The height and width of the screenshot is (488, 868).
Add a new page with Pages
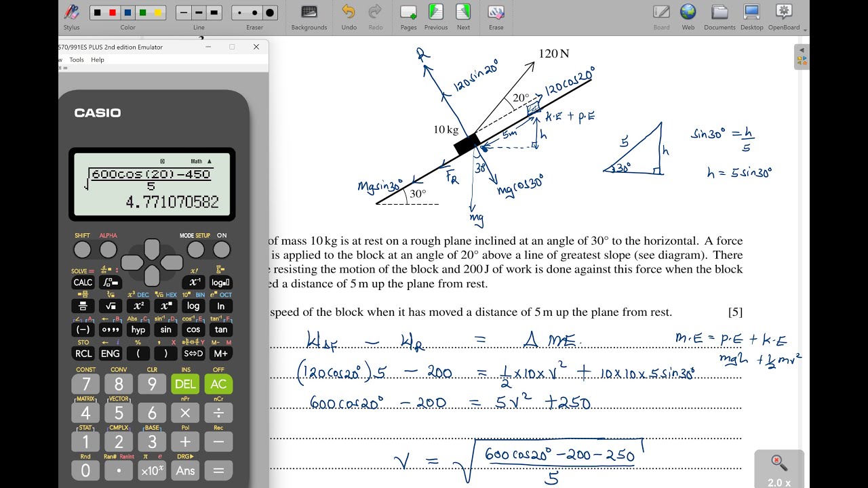click(x=408, y=17)
